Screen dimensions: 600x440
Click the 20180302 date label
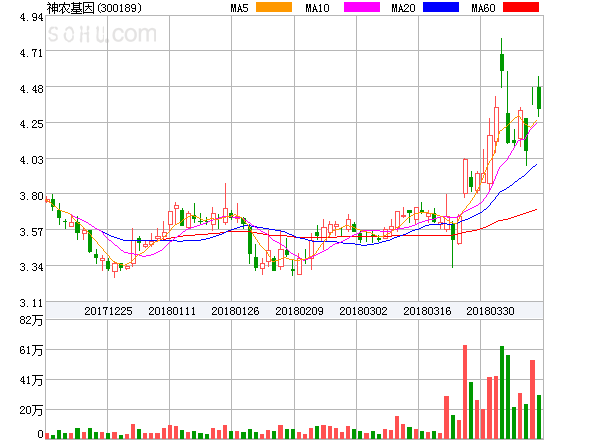click(363, 311)
